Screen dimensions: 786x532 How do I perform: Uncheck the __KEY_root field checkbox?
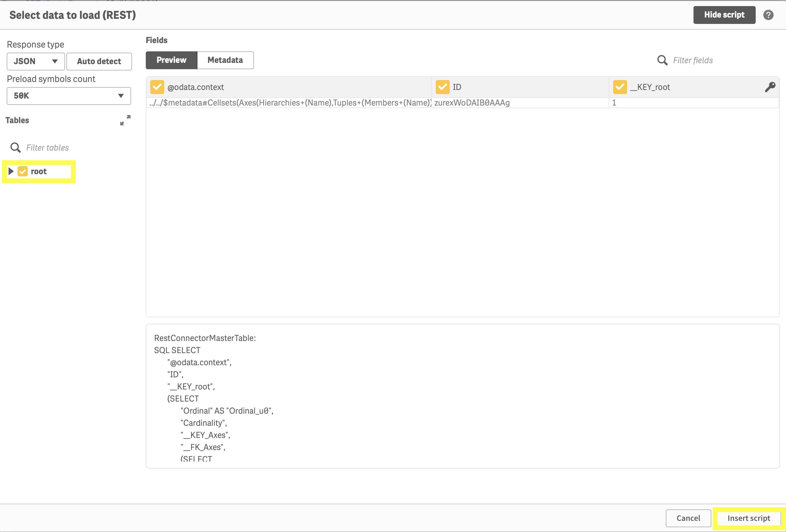coord(619,87)
